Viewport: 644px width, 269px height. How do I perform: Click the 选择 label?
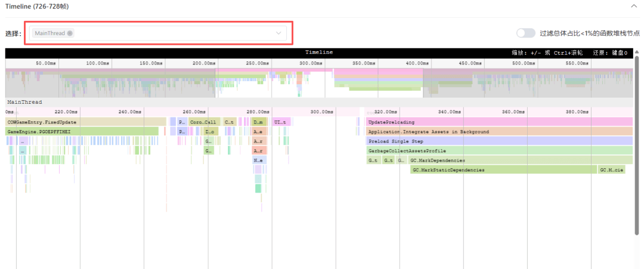(14, 33)
